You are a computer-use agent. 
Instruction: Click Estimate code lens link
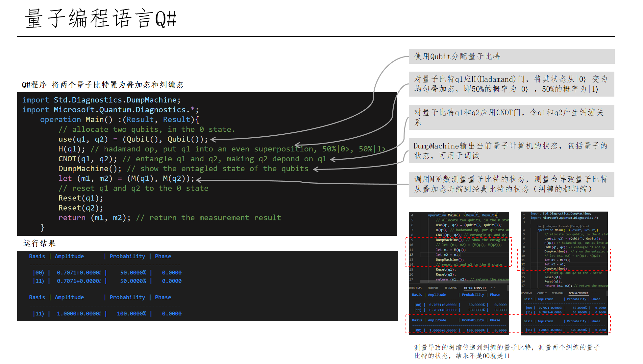(564, 226)
